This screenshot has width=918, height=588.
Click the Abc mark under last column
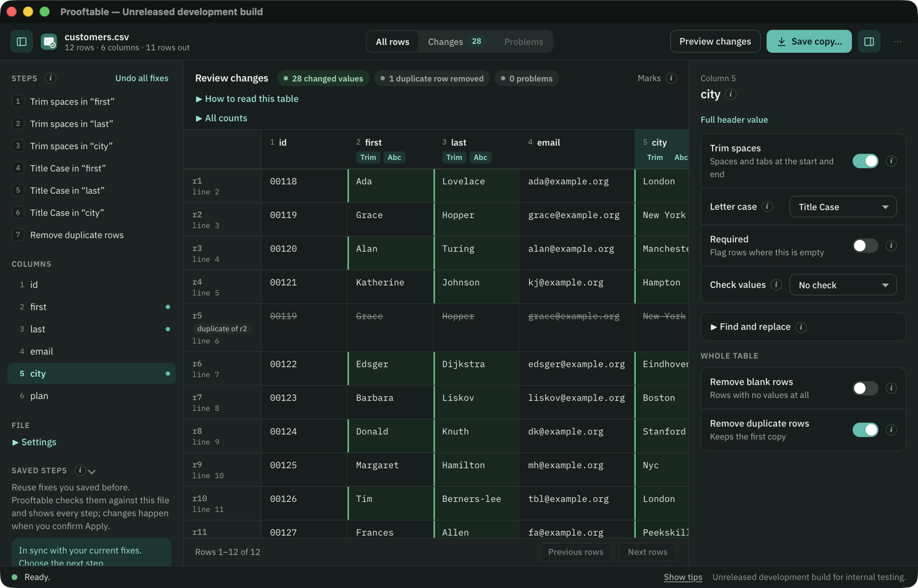(480, 157)
